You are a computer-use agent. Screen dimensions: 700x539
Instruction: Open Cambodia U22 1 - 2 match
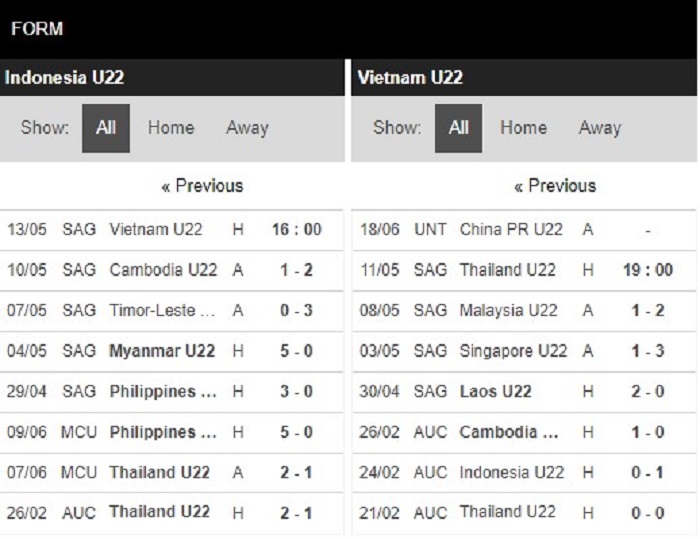point(171,270)
